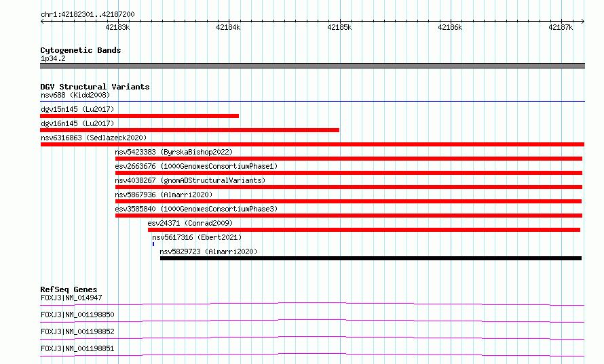Click the nsv5423383 (ByrskaBishop2022) red bar
This screenshot has height=364, width=604.
click(x=349, y=159)
